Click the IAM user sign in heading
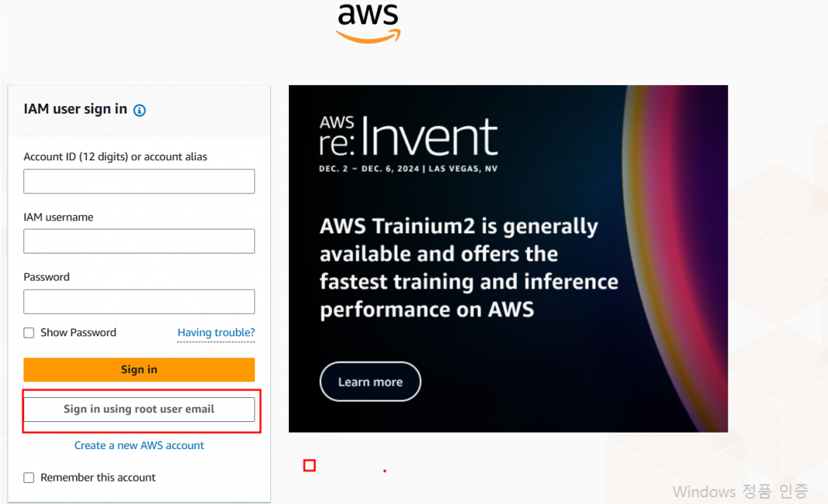This screenshot has height=504, width=828. pos(75,109)
